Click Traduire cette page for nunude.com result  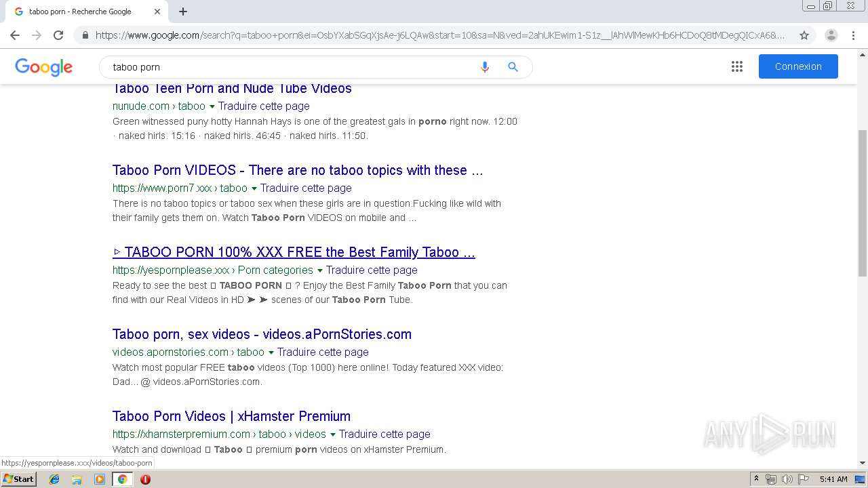pos(264,106)
